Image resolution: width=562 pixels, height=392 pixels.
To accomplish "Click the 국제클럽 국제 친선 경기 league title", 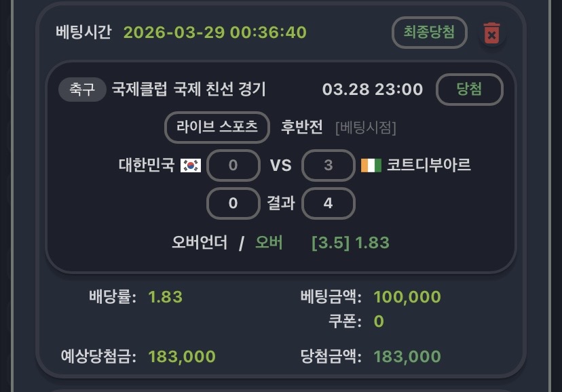I will (189, 90).
